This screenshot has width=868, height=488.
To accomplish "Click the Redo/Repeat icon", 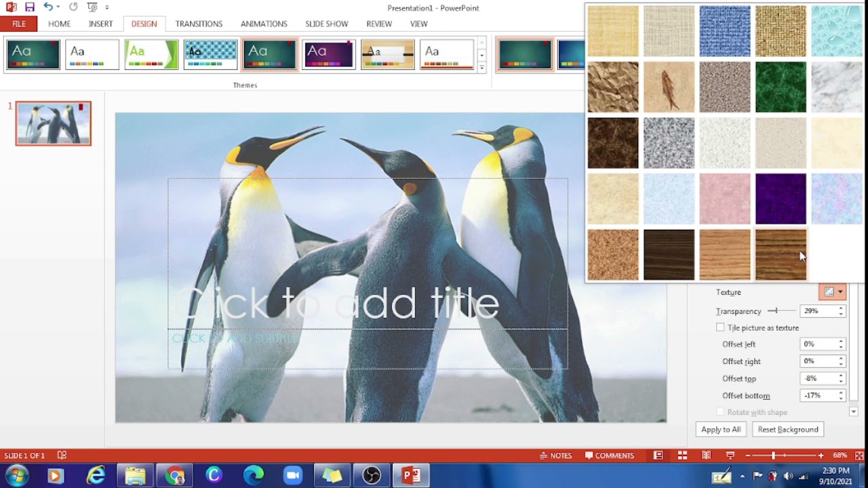I will [x=73, y=7].
